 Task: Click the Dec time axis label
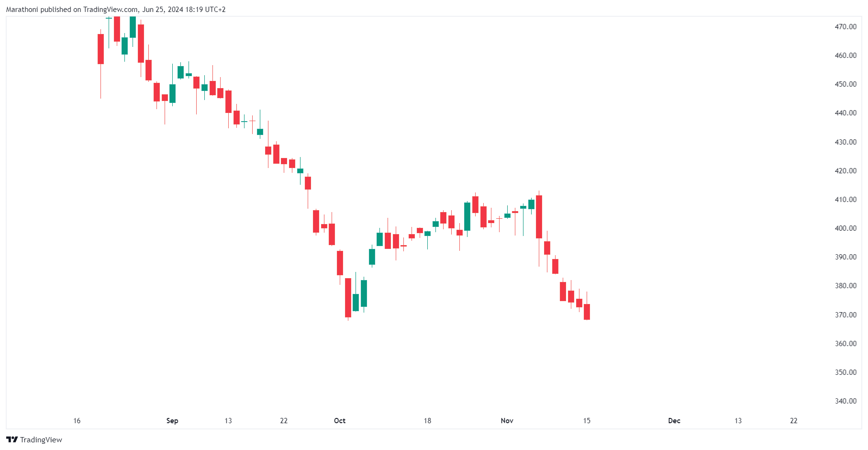point(674,421)
